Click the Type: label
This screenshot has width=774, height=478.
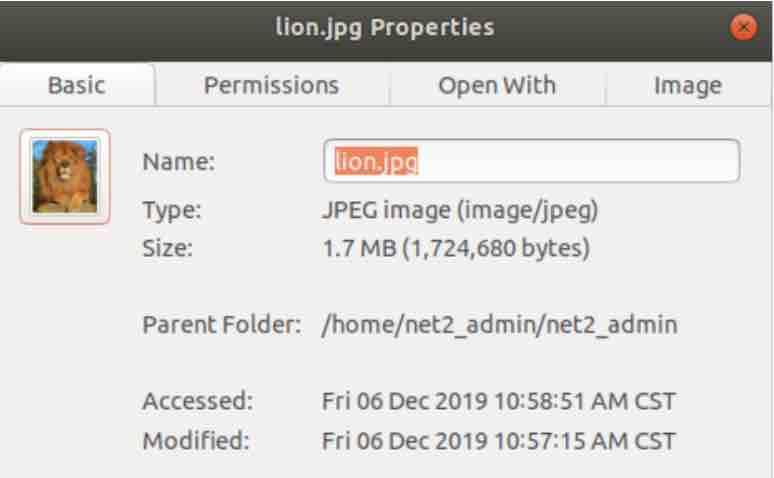tap(172, 210)
